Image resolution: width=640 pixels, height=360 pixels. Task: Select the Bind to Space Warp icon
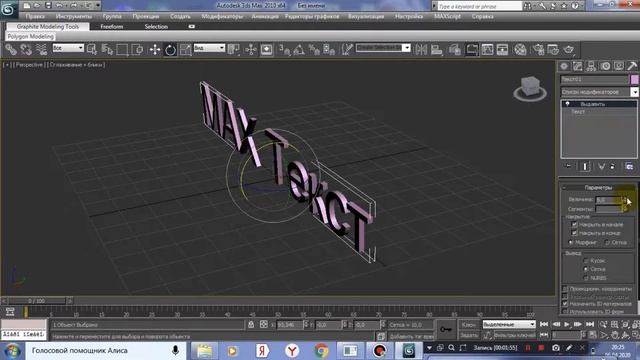pos(41,50)
